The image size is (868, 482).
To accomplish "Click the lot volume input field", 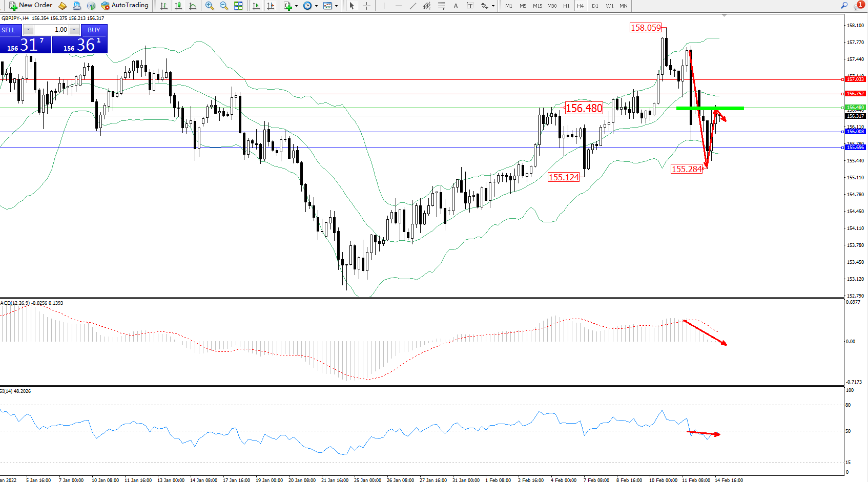I will [51, 30].
